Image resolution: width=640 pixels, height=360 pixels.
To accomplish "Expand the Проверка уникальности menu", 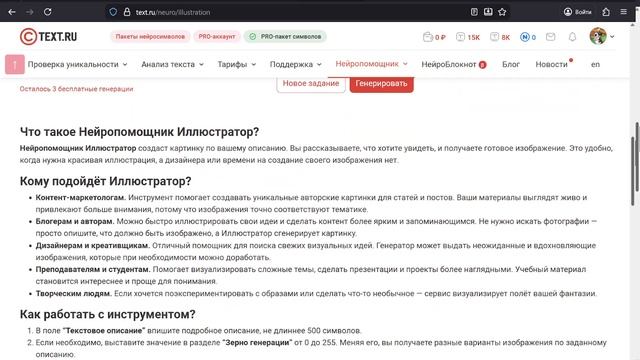I will point(78,64).
